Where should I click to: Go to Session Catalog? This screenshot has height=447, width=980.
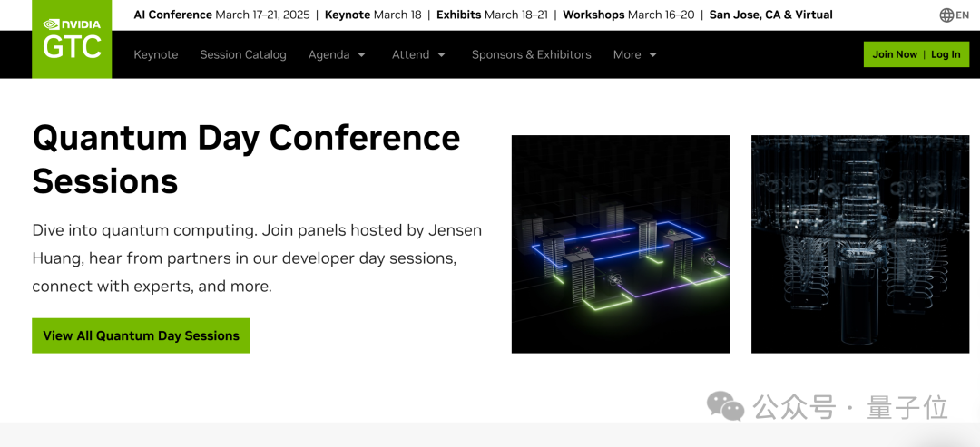[243, 55]
